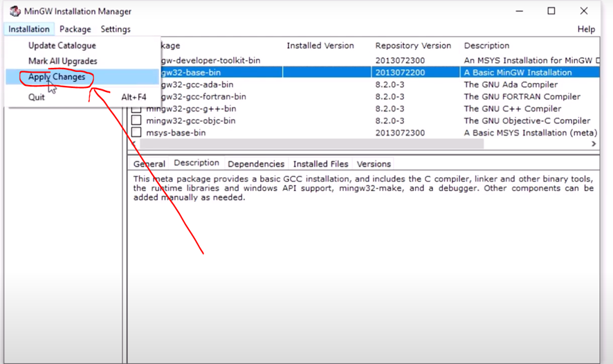
Task: Open the Installed Files tab
Action: point(320,164)
